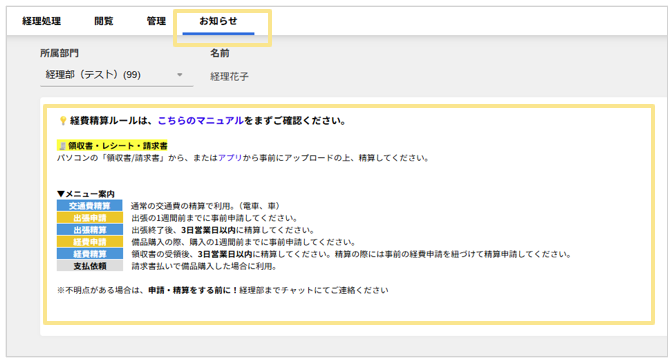Click highlighted 領収書・レシート・請求書 heading

[x=112, y=146]
